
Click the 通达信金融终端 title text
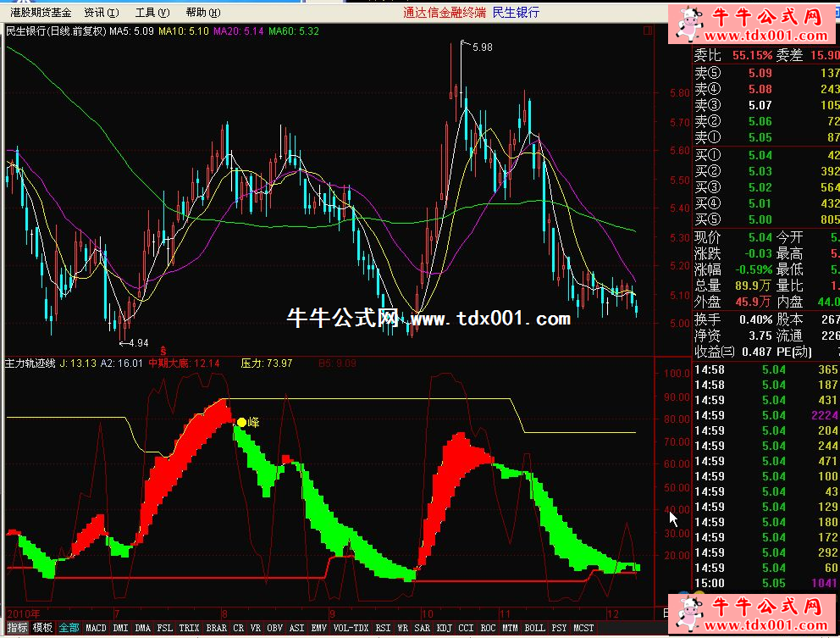445,13
